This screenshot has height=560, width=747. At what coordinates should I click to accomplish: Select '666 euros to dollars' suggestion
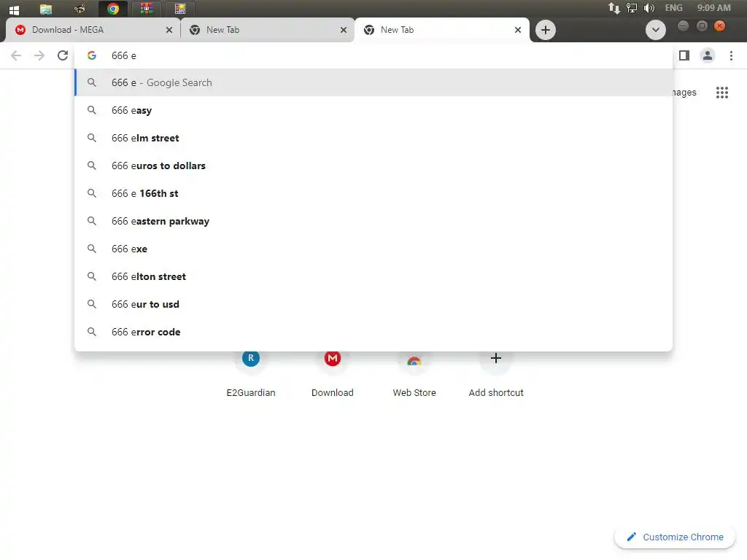[x=373, y=166]
